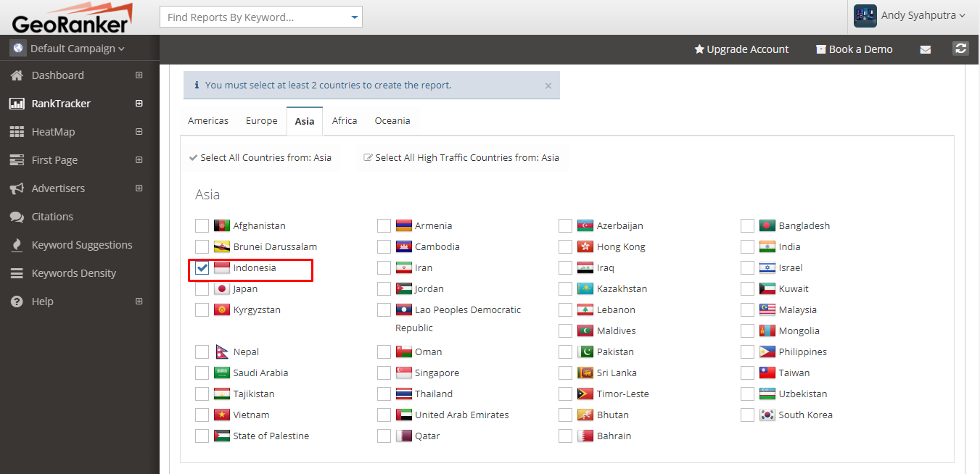Image resolution: width=980 pixels, height=474 pixels.
Task: Click the Indonesia flag icon
Action: click(x=222, y=267)
